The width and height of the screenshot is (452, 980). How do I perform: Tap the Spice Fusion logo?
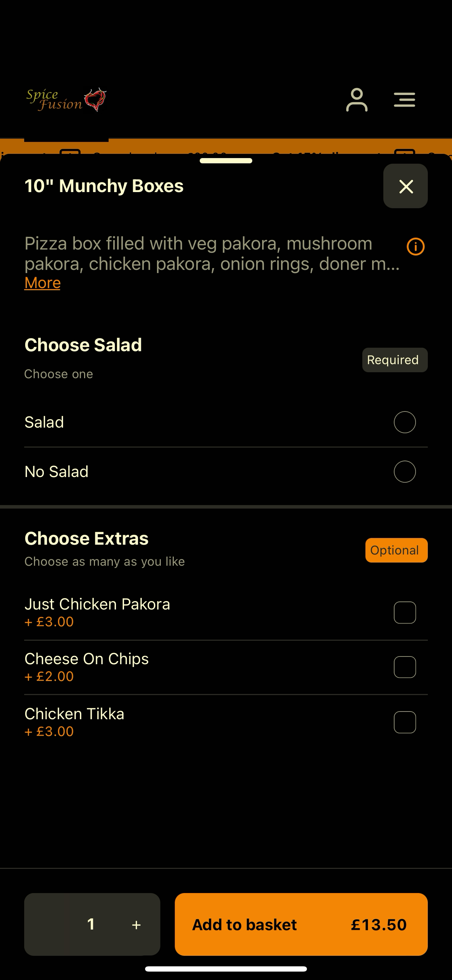66,100
